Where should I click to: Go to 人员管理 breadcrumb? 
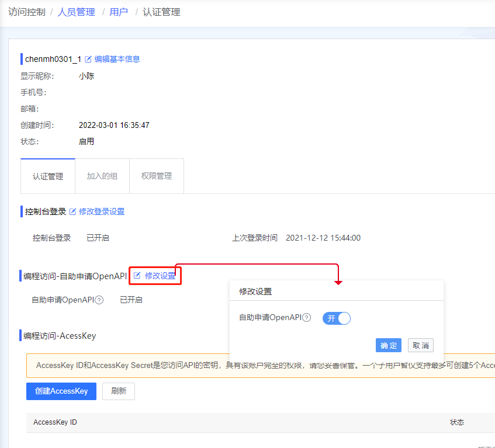pyautogui.click(x=77, y=12)
